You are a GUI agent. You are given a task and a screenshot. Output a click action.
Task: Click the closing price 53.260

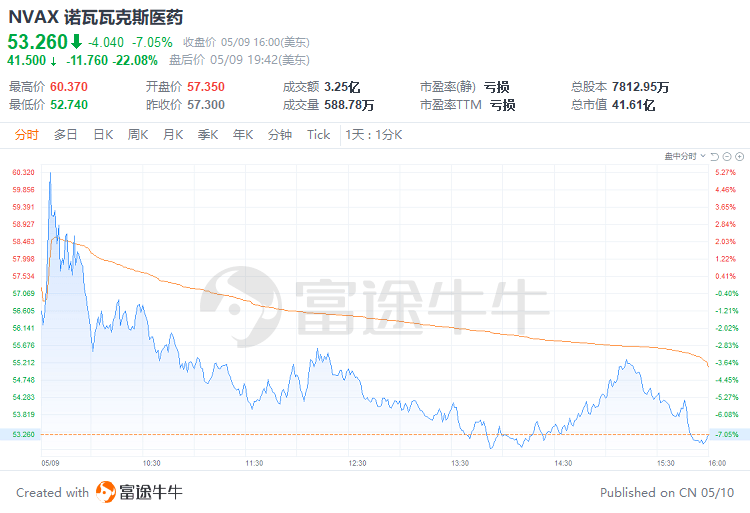click(37, 42)
